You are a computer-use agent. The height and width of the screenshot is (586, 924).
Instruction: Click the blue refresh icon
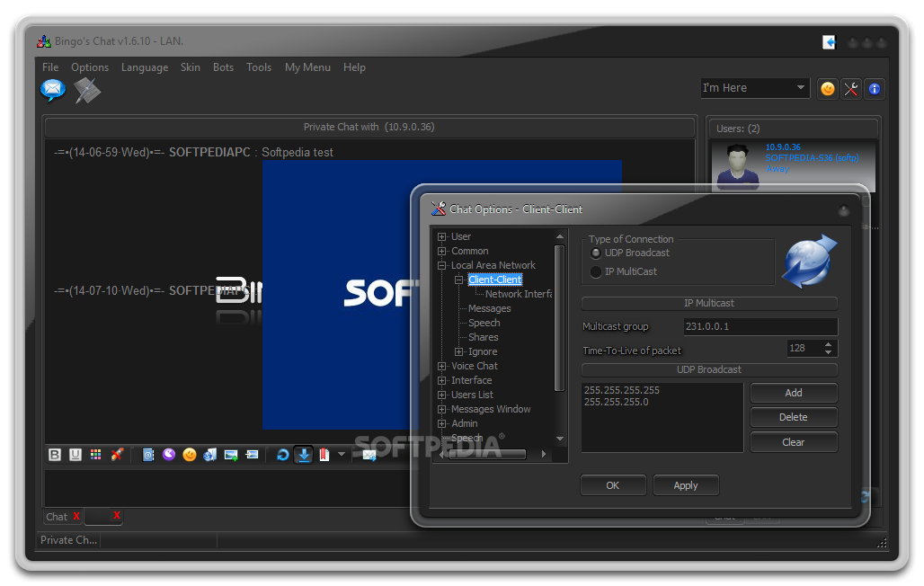(x=283, y=455)
